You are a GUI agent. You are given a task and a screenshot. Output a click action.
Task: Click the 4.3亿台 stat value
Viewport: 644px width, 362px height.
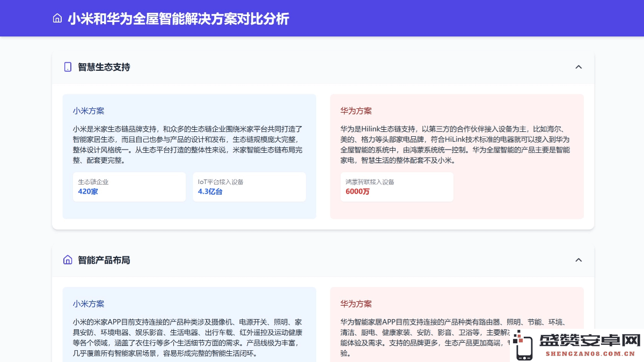[210, 191]
